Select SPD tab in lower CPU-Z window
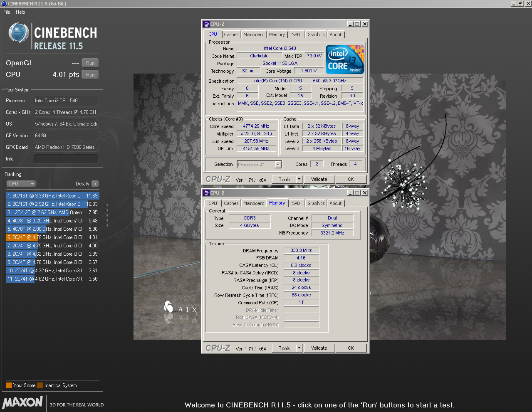Viewport: 532px width, 412px height. pyautogui.click(x=296, y=203)
